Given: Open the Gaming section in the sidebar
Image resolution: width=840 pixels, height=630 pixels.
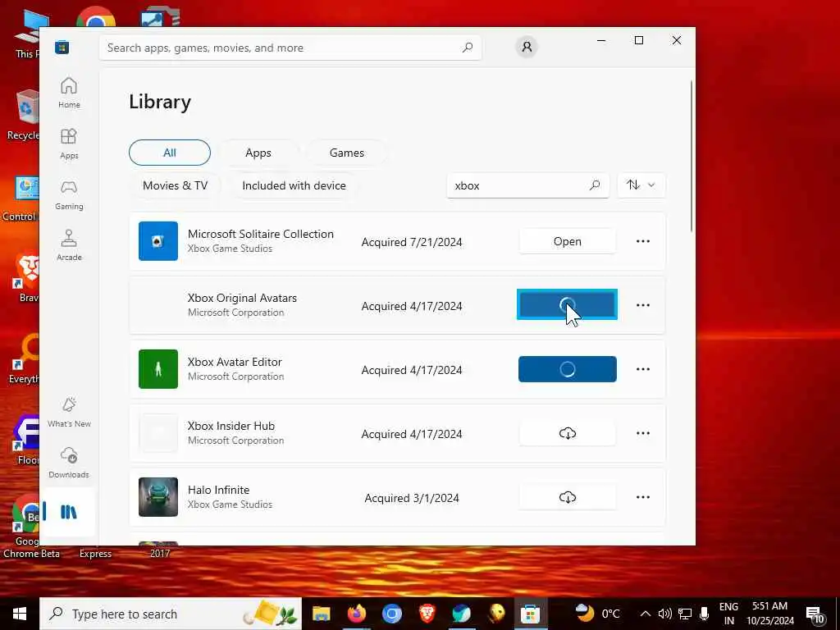Looking at the screenshot, I should (69, 194).
